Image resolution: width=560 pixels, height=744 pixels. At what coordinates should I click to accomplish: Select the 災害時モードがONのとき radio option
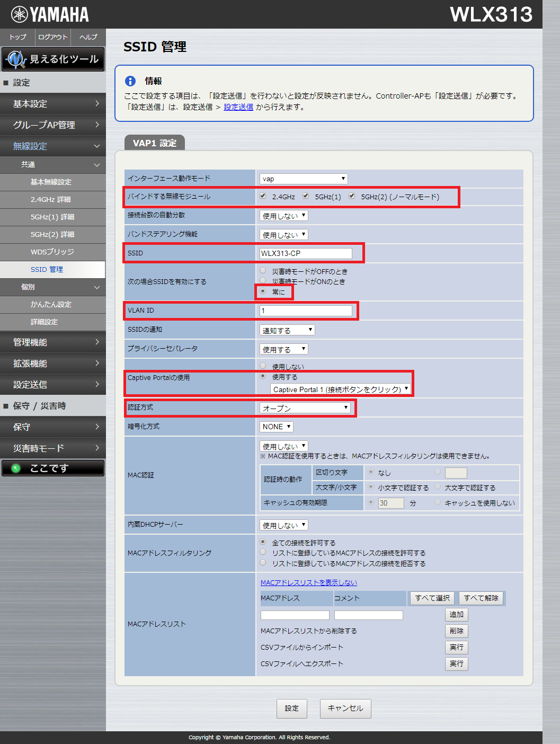(262, 281)
